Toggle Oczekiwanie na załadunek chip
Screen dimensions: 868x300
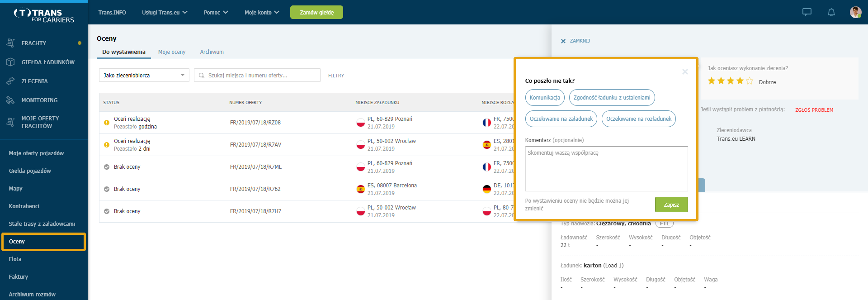[x=561, y=119]
